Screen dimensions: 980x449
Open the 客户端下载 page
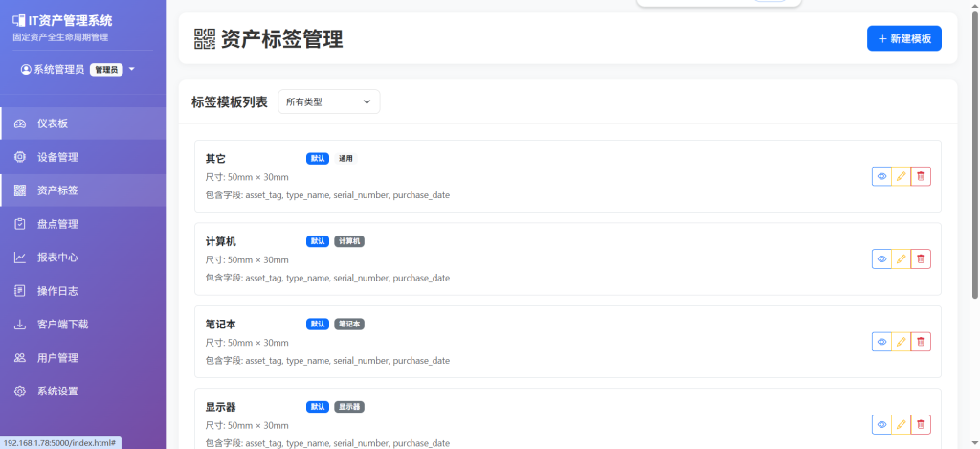83,325
